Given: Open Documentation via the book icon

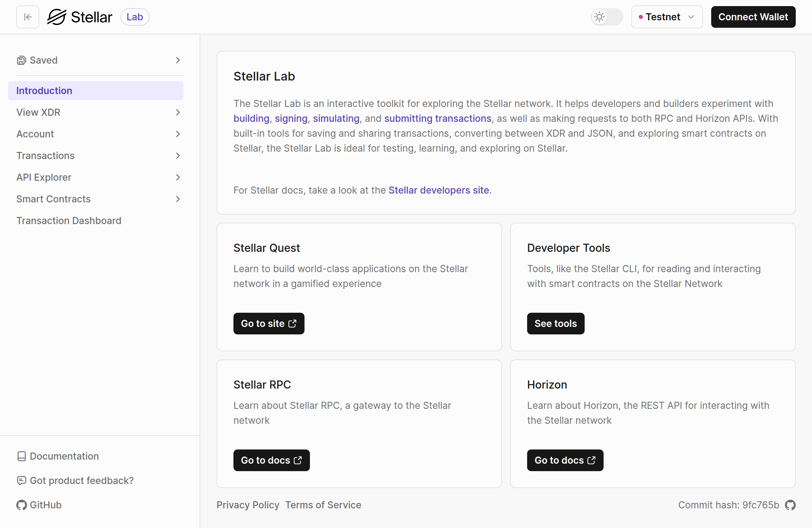Looking at the screenshot, I should tap(22, 456).
